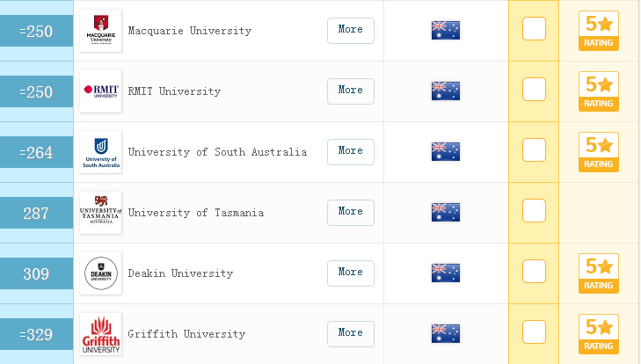Click the RMIT University logo
Image resolution: width=641 pixels, height=364 pixels.
click(x=100, y=91)
